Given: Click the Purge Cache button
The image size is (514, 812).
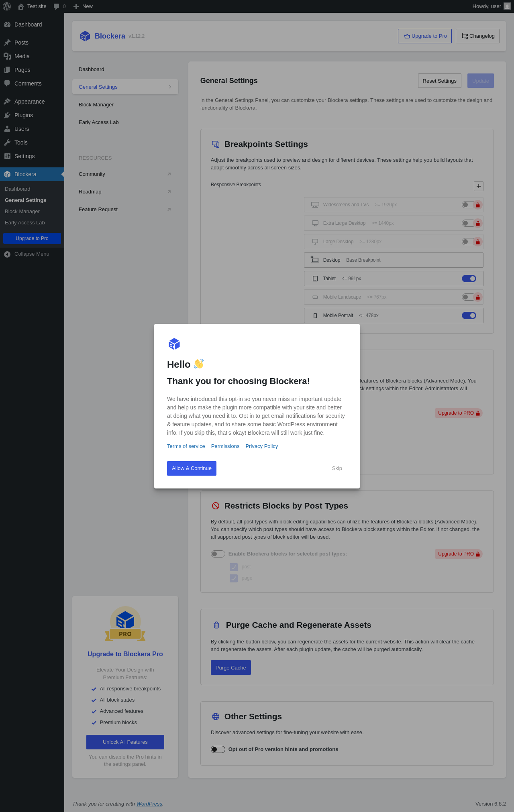Looking at the screenshot, I should click(x=231, y=668).
